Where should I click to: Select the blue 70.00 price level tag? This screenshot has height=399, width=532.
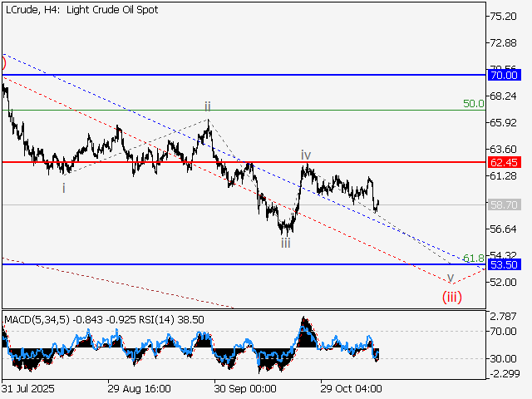505,75
